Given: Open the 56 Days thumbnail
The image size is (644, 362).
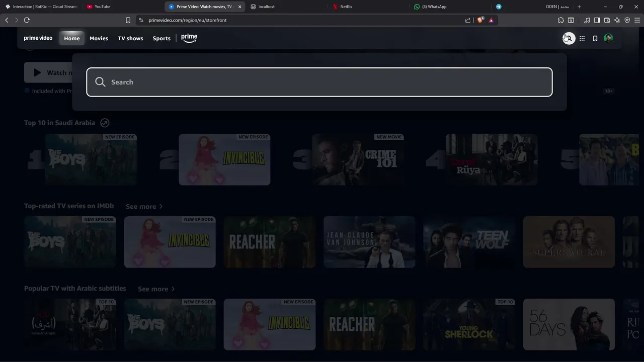Looking at the screenshot, I should pyautogui.click(x=569, y=324).
